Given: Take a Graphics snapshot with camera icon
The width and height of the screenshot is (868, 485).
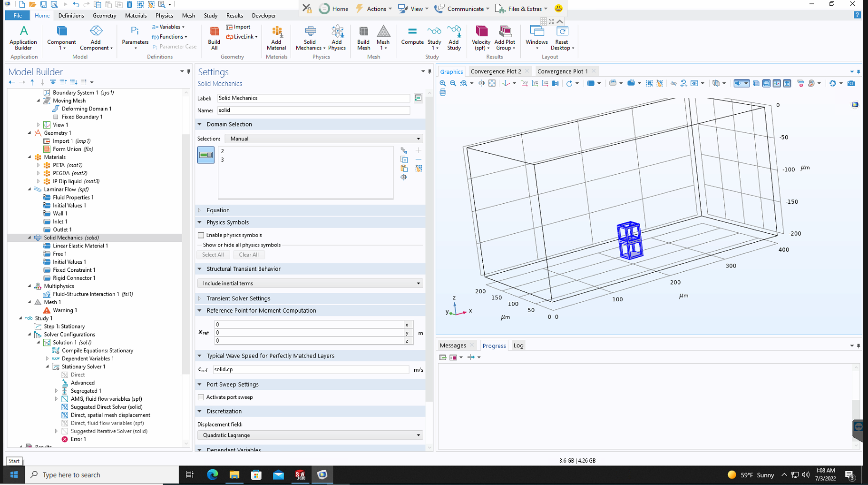Looking at the screenshot, I should pyautogui.click(x=851, y=83).
